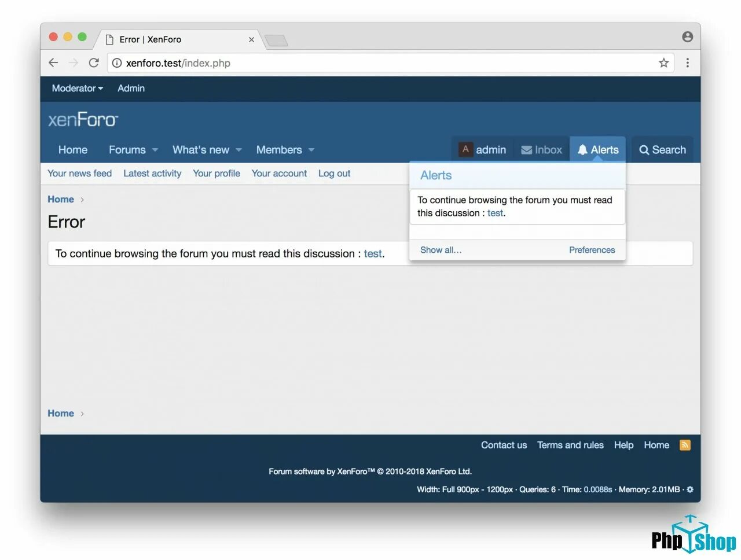Click the Forum software by XenForo link
This screenshot has height=560, width=741.
point(370,471)
